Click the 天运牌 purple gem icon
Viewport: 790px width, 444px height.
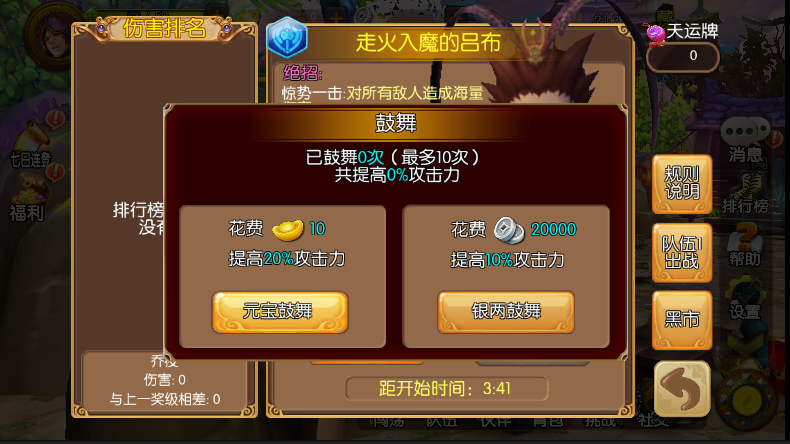[x=655, y=34]
